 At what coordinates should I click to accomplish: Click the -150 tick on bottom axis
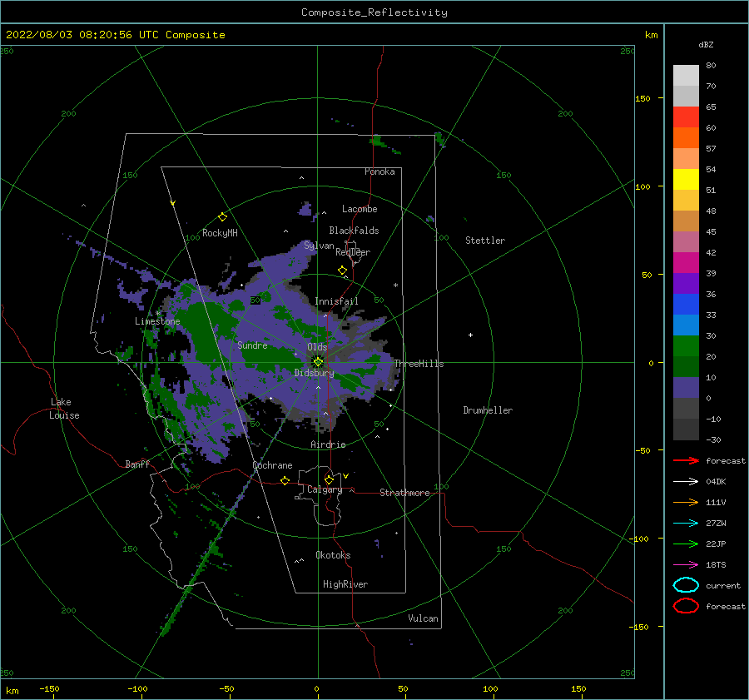(49, 688)
